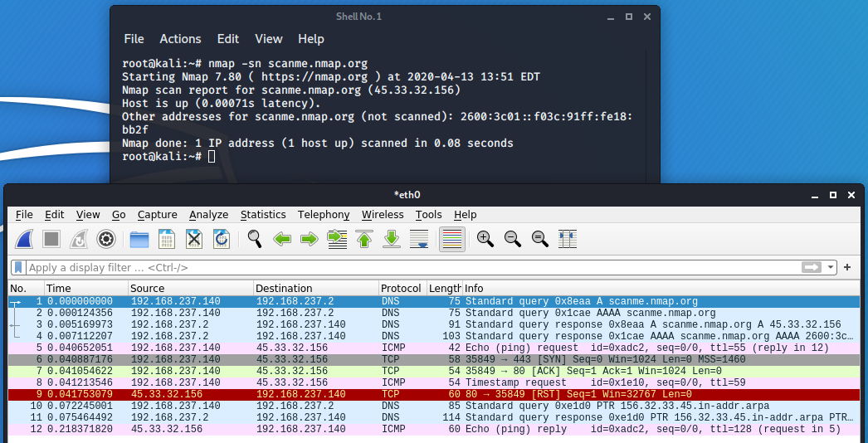Image resolution: width=868 pixels, height=443 pixels.
Task: Sort packets by Info column header
Action: tap(661, 289)
